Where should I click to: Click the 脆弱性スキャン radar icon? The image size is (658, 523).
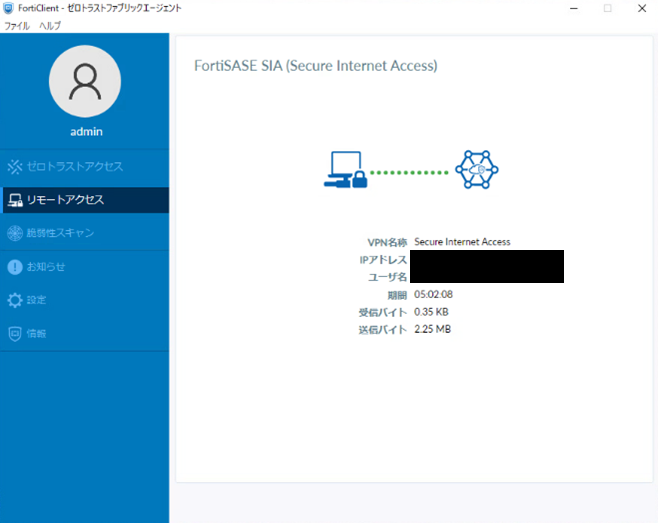click(x=15, y=233)
